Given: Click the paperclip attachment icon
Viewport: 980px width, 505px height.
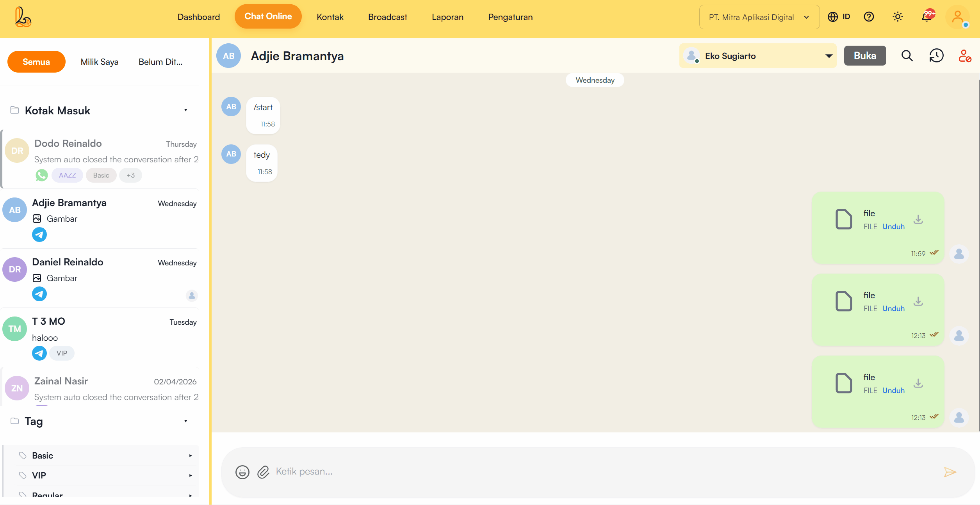Looking at the screenshot, I should coord(264,472).
